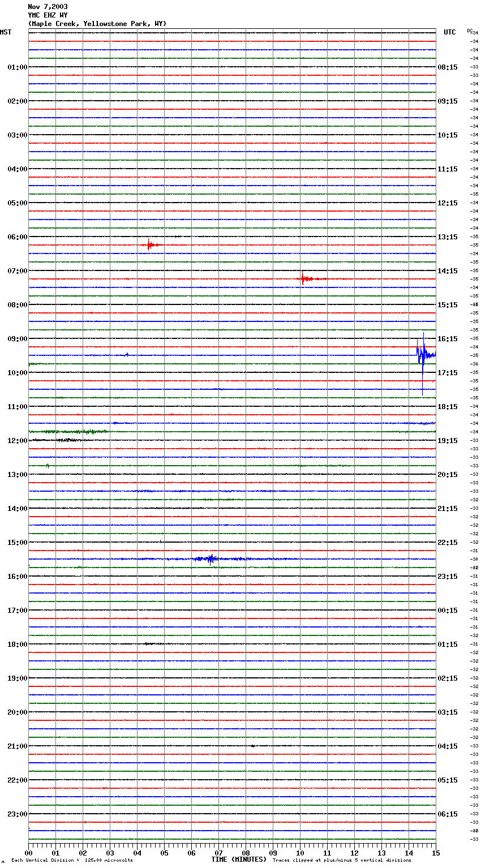This screenshot has height=868, width=481.
Task: Click the '01:15' UTC time label
Action: coord(448,644)
